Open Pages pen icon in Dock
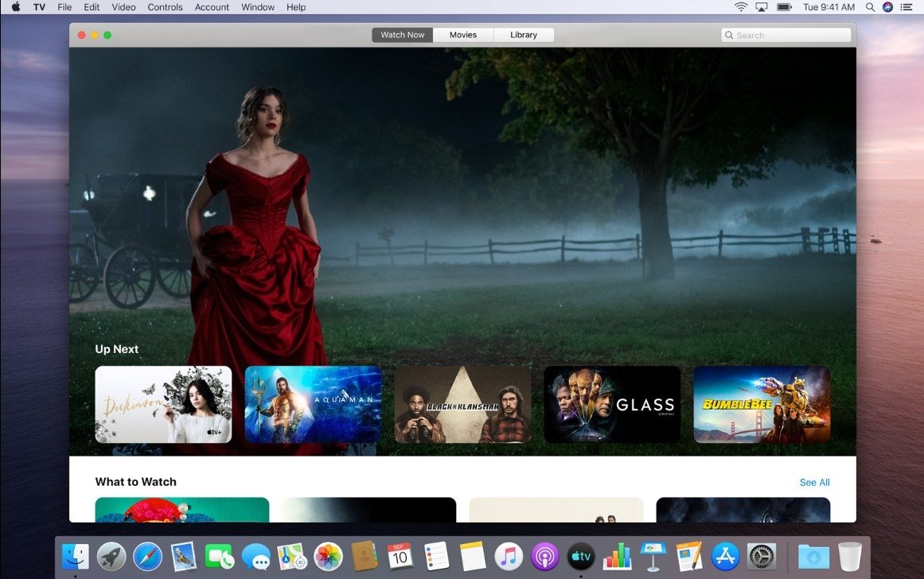 click(689, 556)
